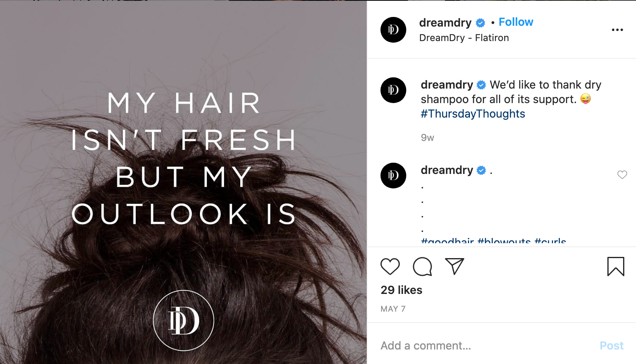Open the MAY 7 post date link
This screenshot has width=636, height=364.
[393, 309]
